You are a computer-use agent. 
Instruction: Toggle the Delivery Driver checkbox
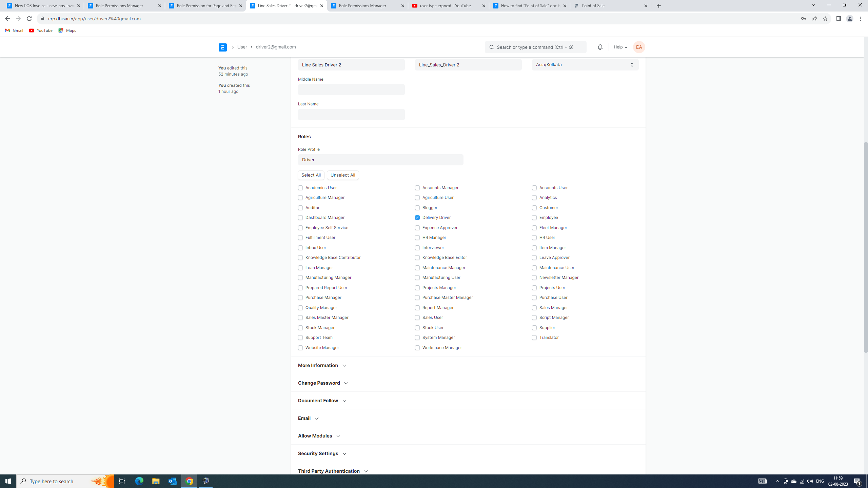pos(417,218)
